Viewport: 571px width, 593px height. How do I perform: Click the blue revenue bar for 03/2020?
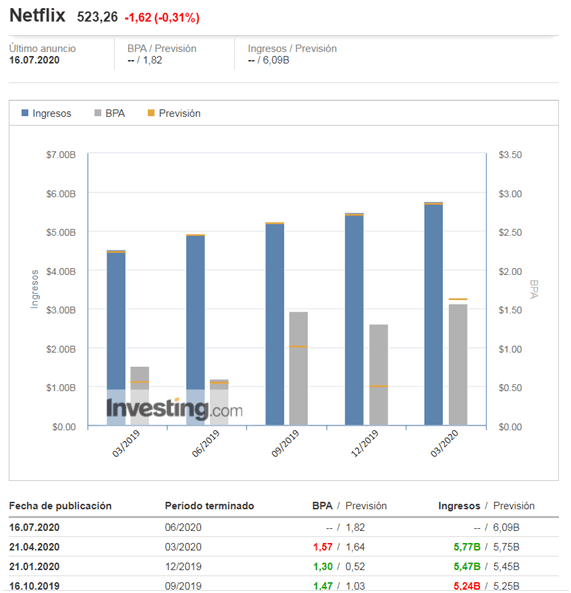click(x=434, y=314)
